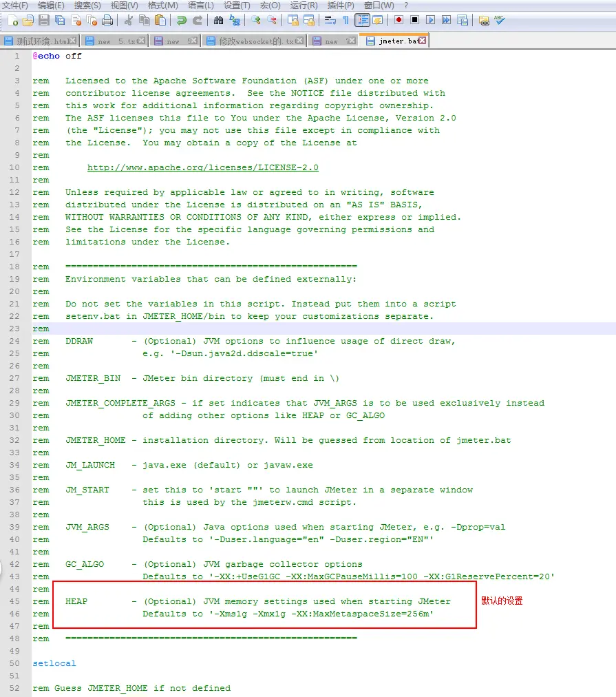The image size is (616, 697).
Task: Open the 语言(L) menu
Action: tap(201, 6)
